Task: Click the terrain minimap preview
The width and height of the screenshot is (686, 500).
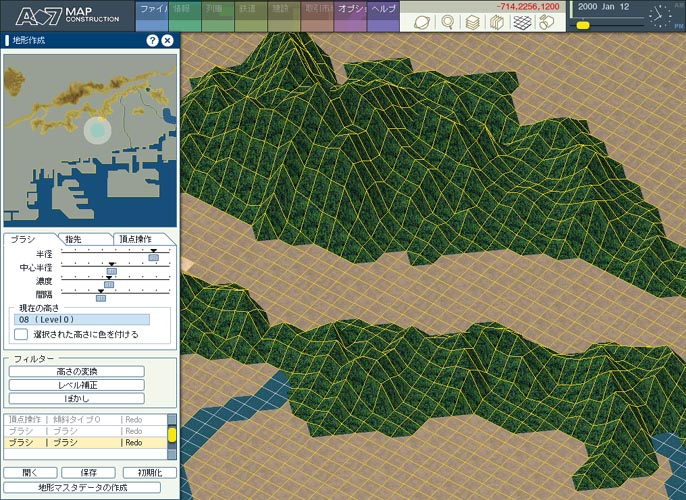Action: [x=90, y=139]
